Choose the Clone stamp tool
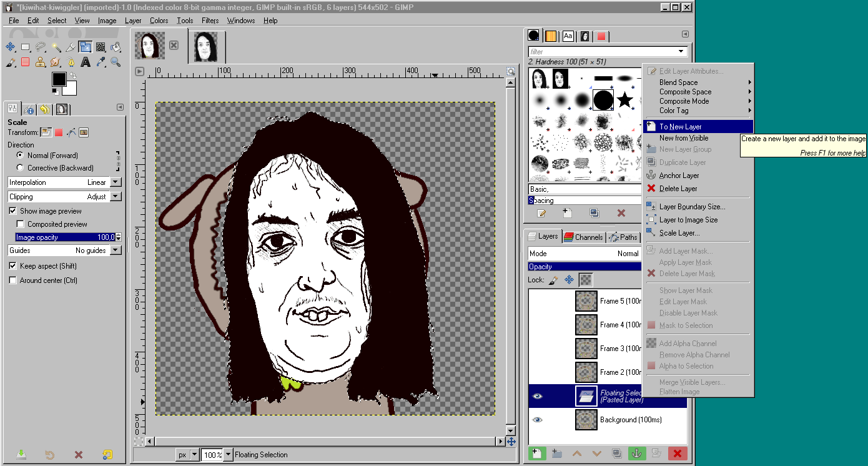The height and width of the screenshot is (466, 868). [x=41, y=62]
